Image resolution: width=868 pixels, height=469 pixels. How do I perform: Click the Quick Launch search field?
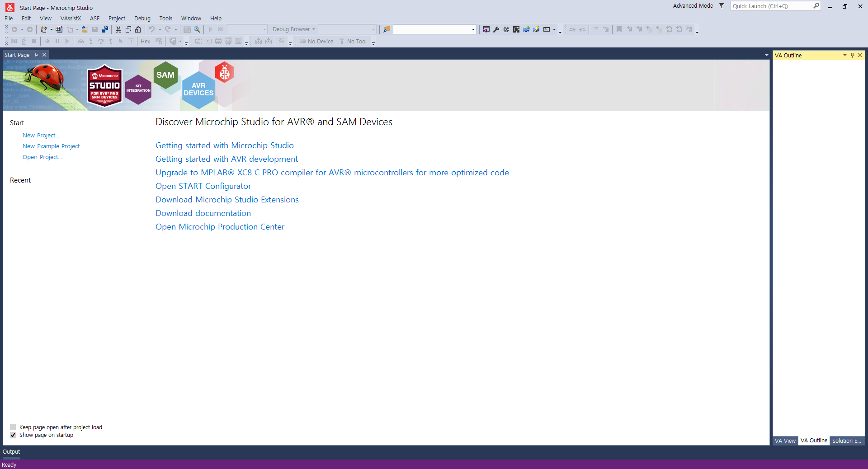tap(771, 6)
